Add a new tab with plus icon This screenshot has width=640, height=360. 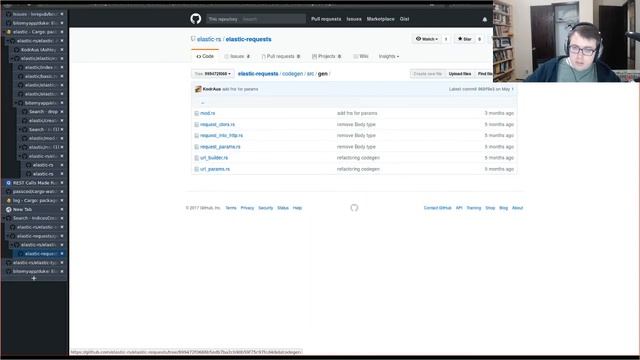pyautogui.click(x=34, y=278)
